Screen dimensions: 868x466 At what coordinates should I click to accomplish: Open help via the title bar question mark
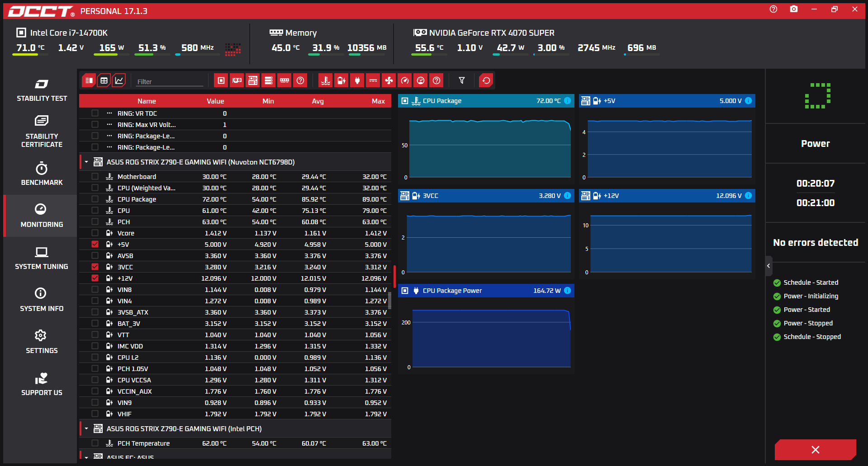(773, 9)
